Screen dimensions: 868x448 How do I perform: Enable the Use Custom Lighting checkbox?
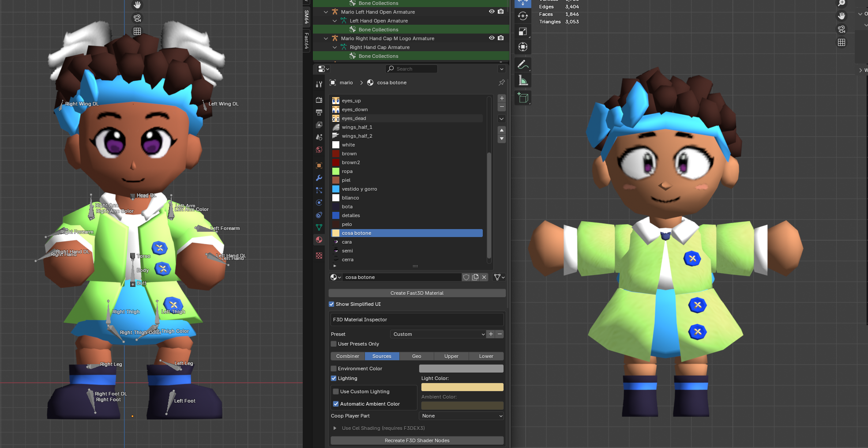(336, 392)
